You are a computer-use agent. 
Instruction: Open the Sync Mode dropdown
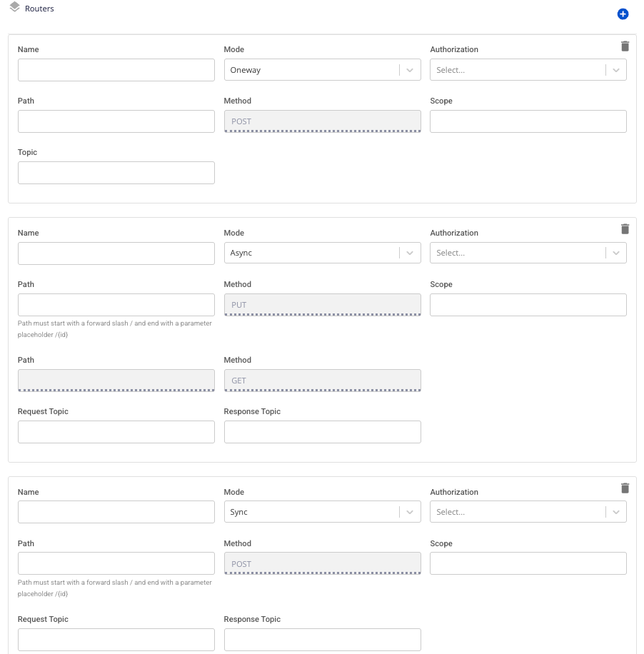coord(322,512)
